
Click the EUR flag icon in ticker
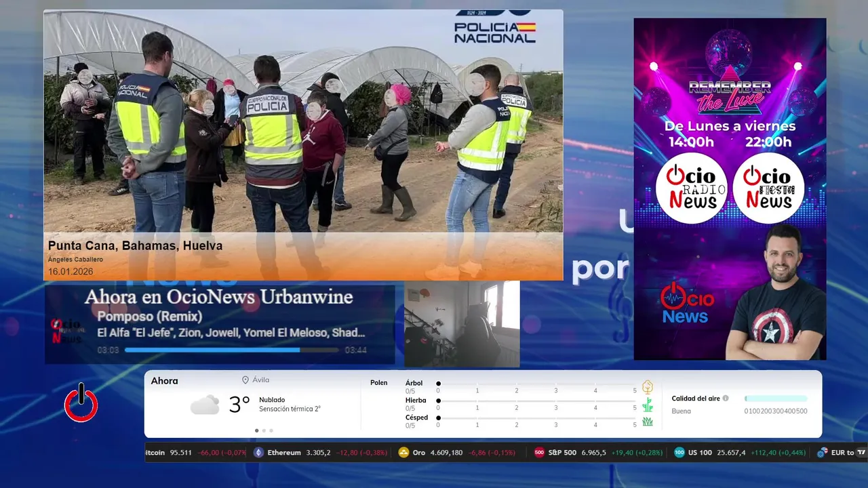(822, 453)
